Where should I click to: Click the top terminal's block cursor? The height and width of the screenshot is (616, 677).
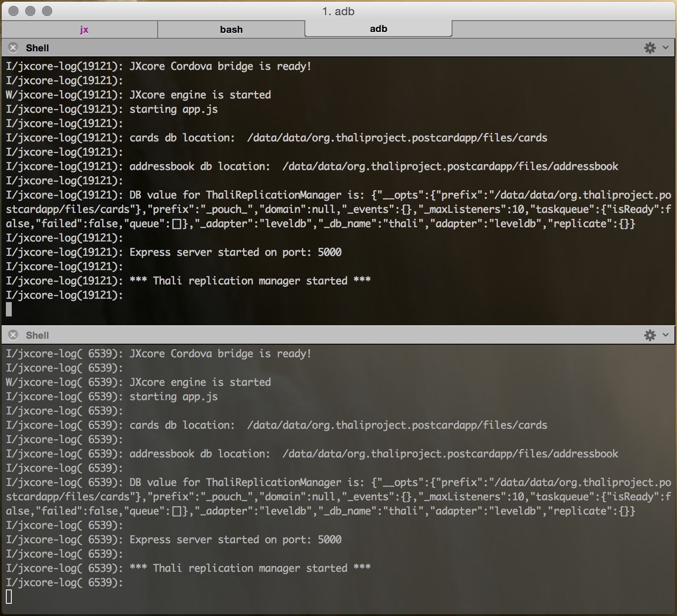pos(9,309)
